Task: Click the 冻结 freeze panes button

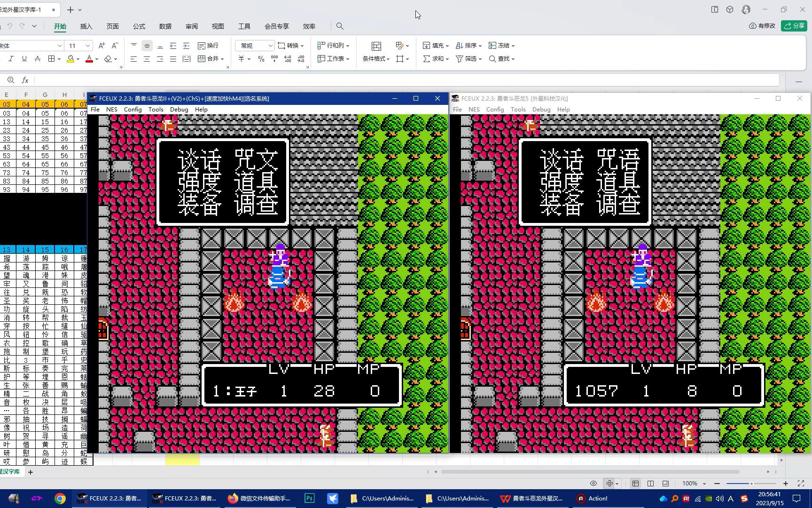Action: [501, 46]
